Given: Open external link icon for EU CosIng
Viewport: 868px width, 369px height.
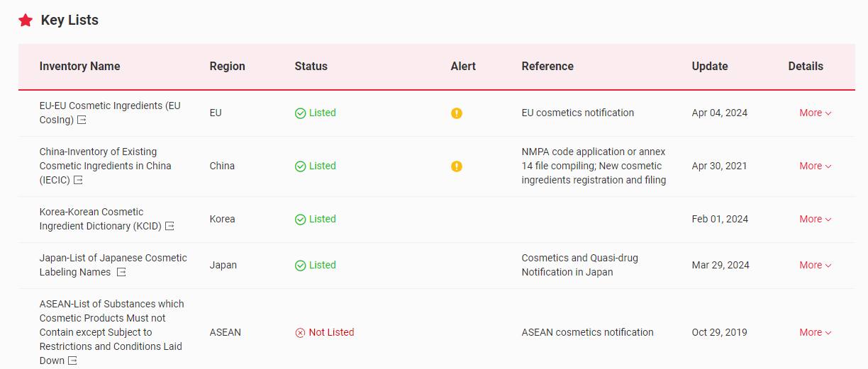Looking at the screenshot, I should pyautogui.click(x=82, y=120).
